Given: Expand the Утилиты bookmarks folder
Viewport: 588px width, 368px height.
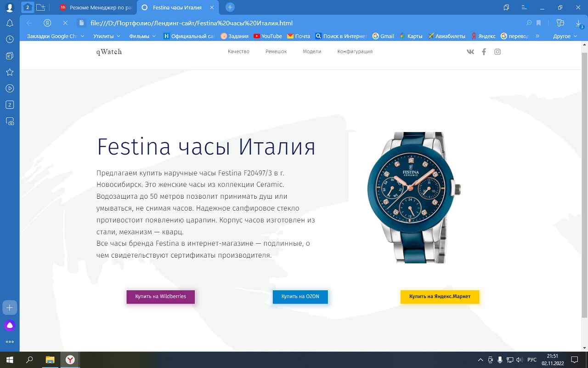Looking at the screenshot, I should [x=107, y=36].
